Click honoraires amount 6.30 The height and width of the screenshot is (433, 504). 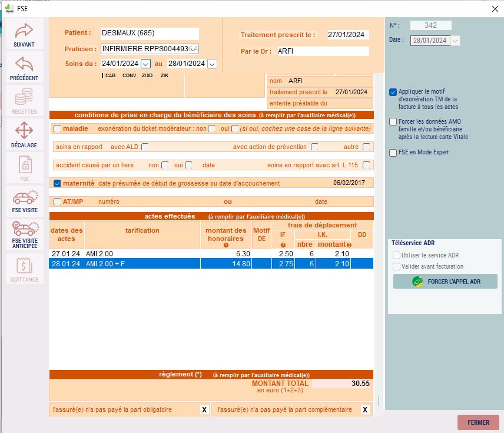pyautogui.click(x=243, y=254)
